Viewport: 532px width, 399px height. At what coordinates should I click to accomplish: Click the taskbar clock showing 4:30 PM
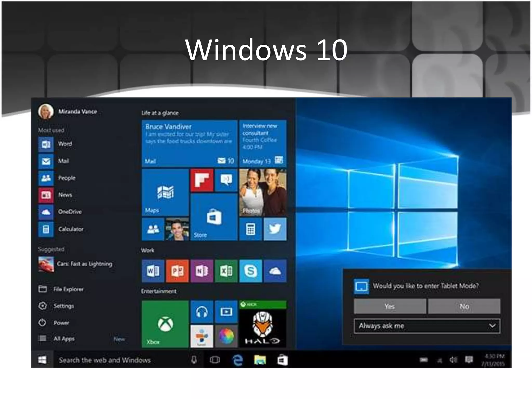coord(493,360)
